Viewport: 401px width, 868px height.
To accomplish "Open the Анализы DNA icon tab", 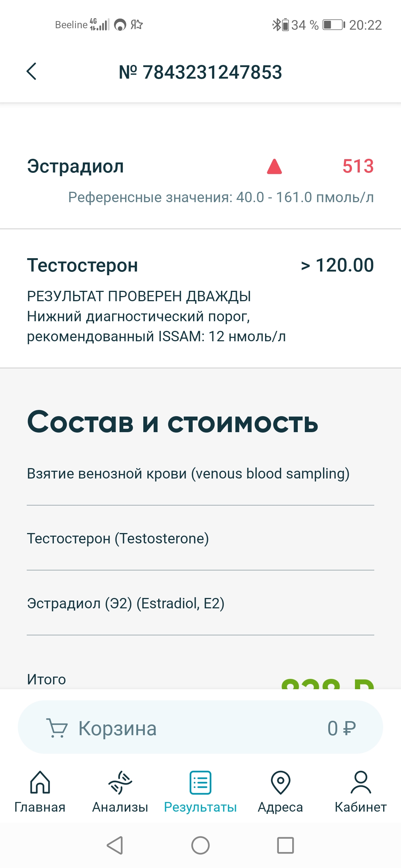I will coord(120,783).
